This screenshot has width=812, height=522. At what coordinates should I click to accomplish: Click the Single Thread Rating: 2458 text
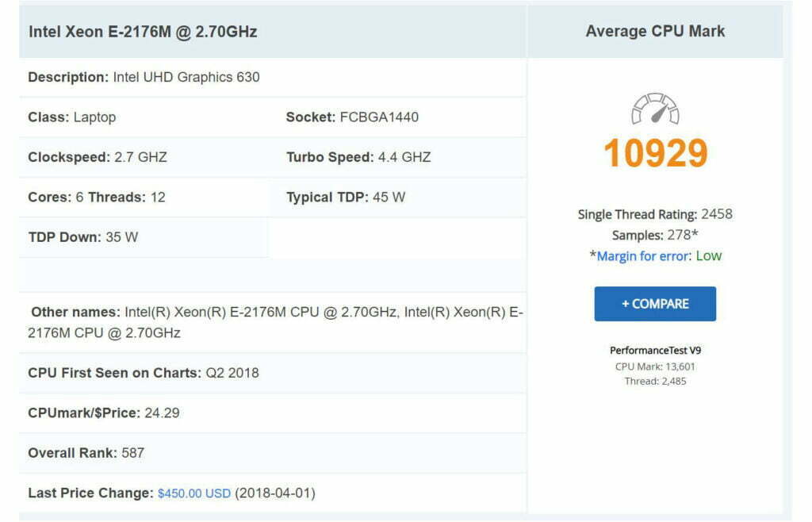point(655,214)
